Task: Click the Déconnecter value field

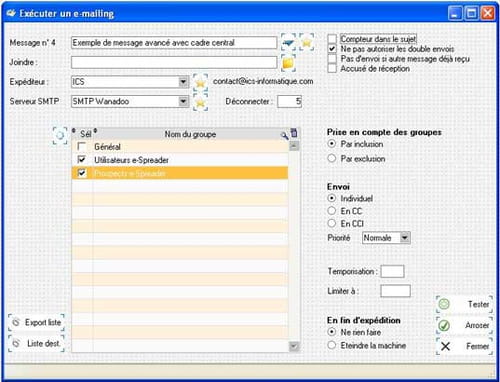Action: click(x=289, y=101)
